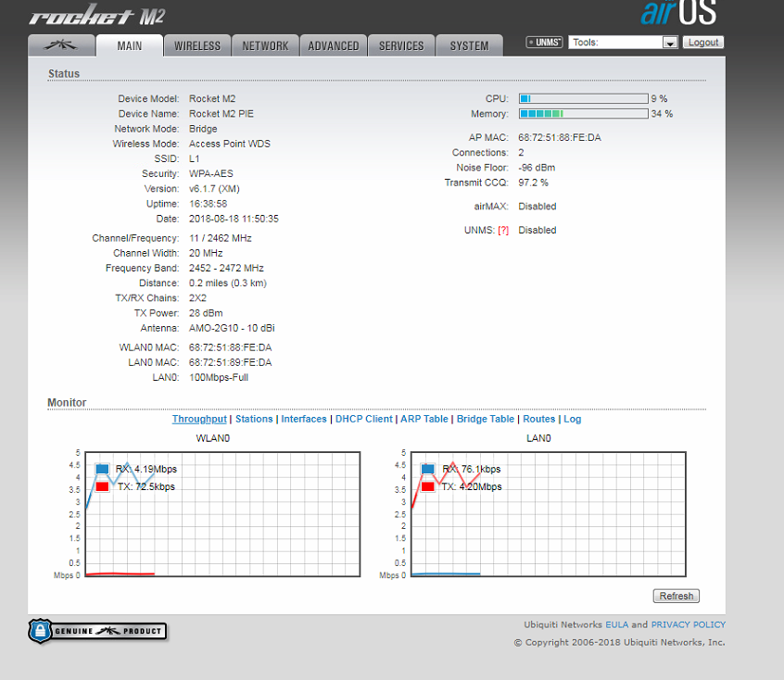Open the DHCP Client link
Image resolution: width=784 pixels, height=680 pixels.
point(364,419)
